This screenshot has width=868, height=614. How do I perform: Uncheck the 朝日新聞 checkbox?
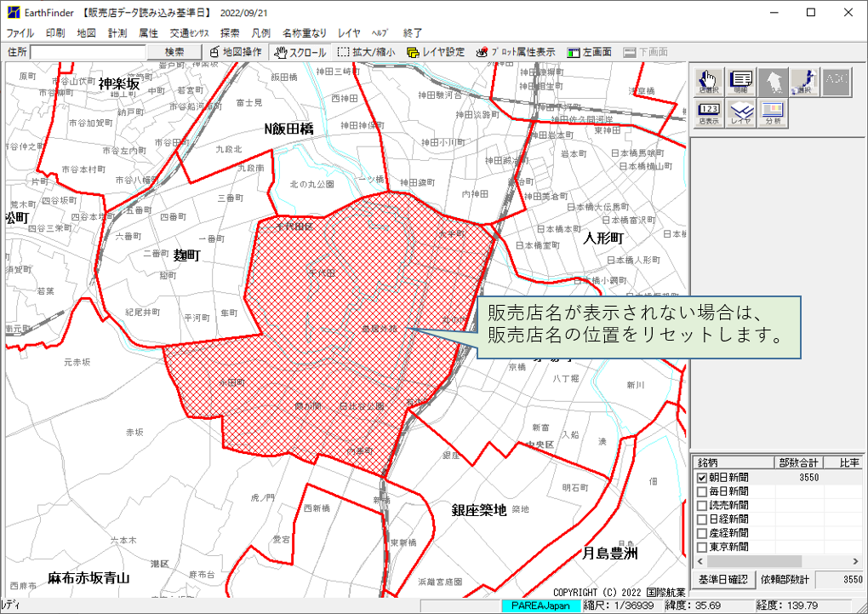click(x=702, y=478)
